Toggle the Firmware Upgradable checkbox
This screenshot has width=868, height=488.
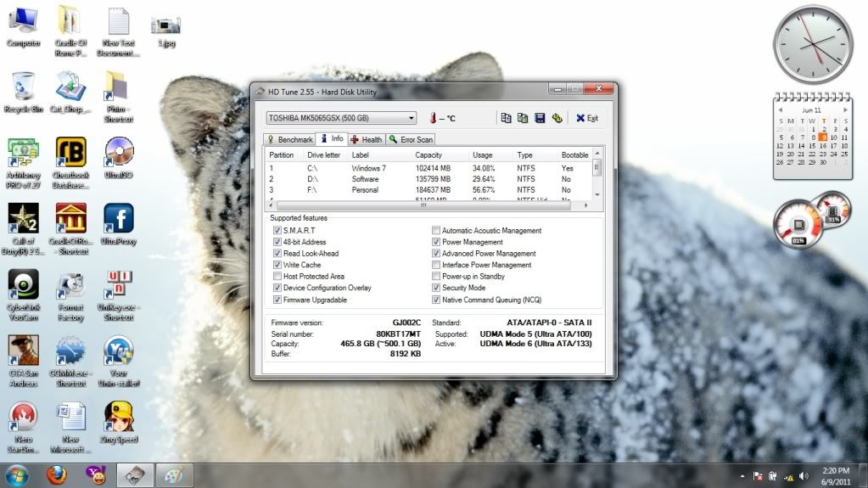pos(277,300)
